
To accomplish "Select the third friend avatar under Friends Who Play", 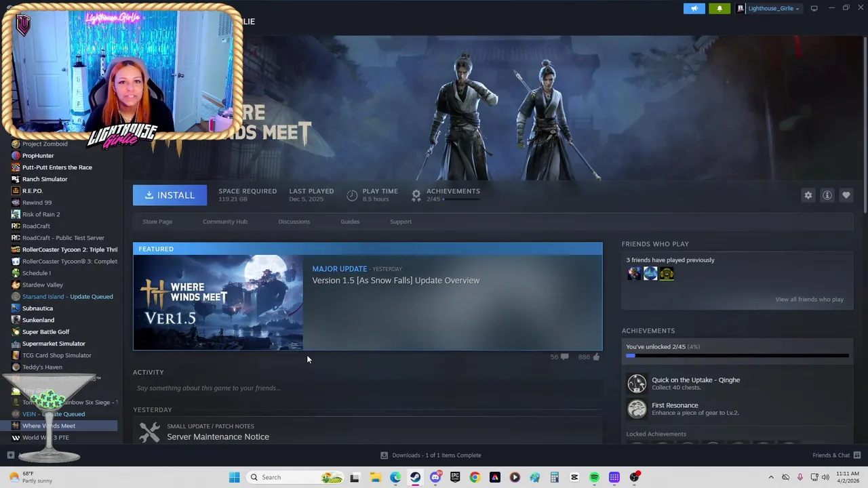I will [x=667, y=273].
